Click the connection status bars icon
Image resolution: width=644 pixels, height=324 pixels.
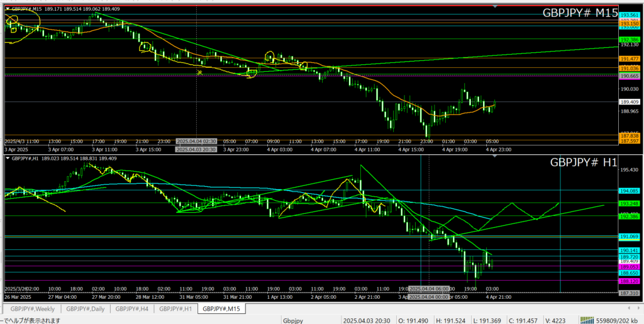pos(588,320)
